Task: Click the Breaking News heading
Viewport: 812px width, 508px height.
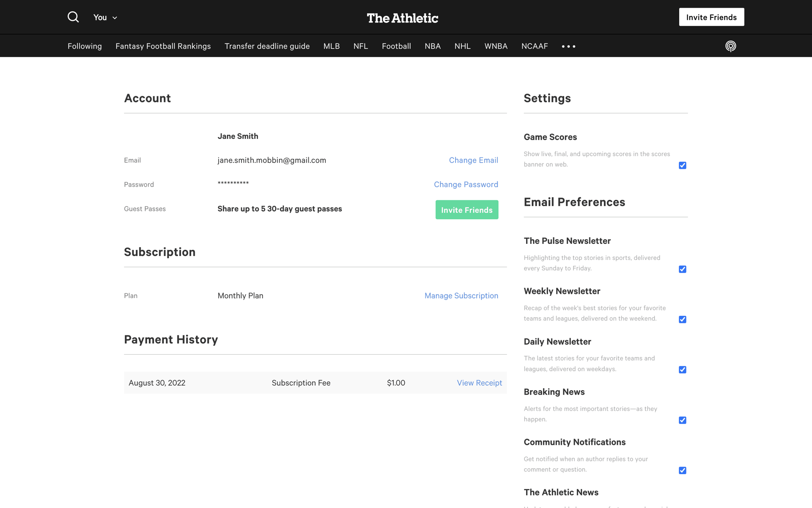Action: point(554,392)
